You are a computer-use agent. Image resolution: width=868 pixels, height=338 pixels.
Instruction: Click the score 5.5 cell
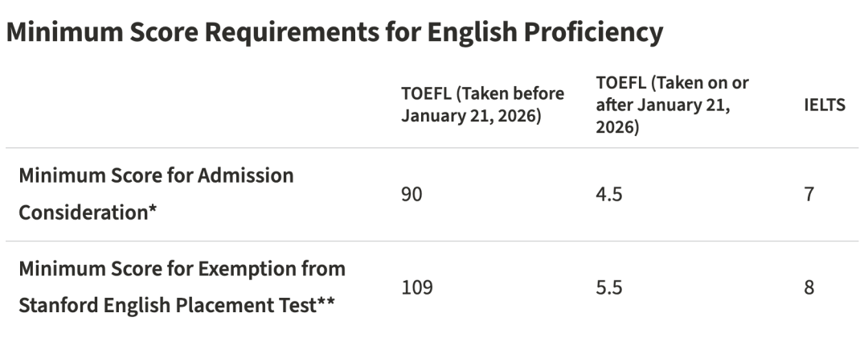608,287
